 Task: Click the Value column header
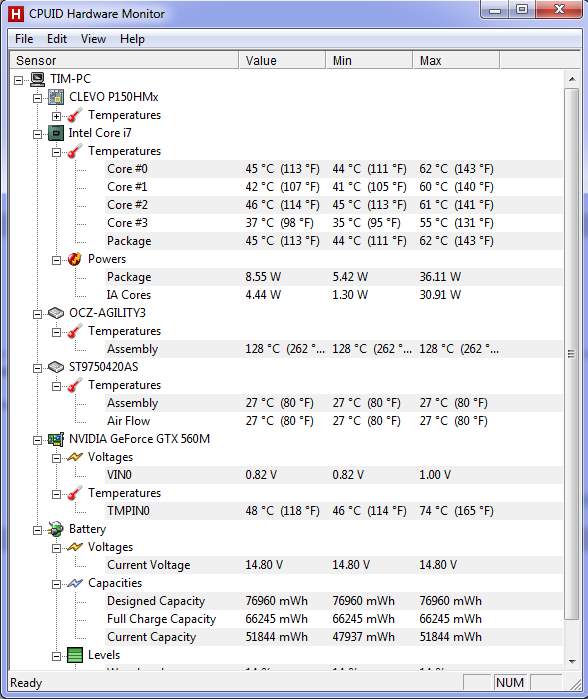(x=283, y=60)
